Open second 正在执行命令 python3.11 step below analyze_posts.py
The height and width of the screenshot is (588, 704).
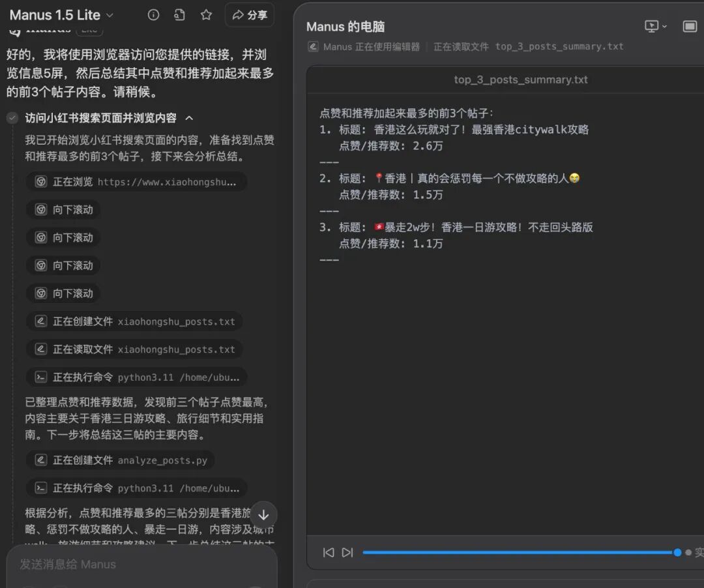(136, 488)
